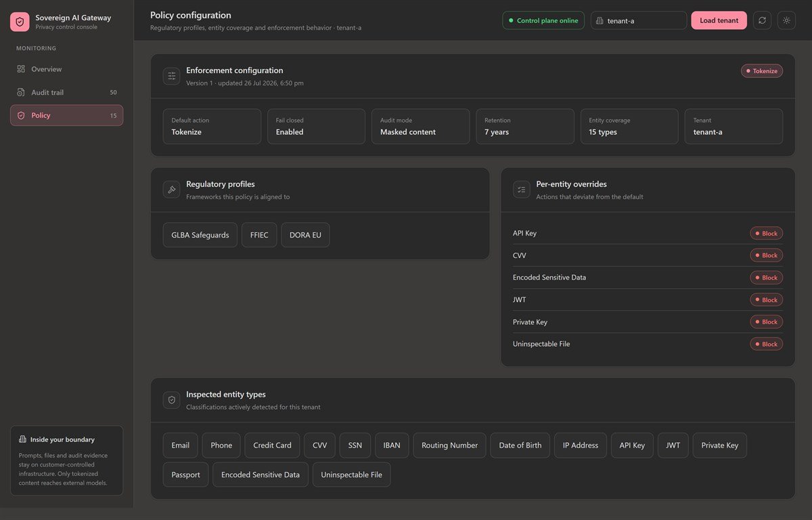This screenshot has height=520, width=812.
Task: Click the JWT entity type chip
Action: [673, 446]
